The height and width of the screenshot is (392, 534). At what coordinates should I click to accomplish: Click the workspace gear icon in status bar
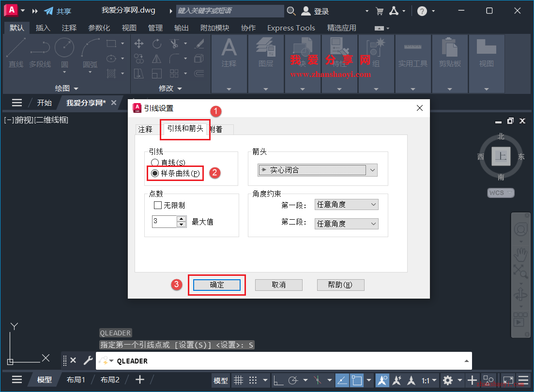448,380
